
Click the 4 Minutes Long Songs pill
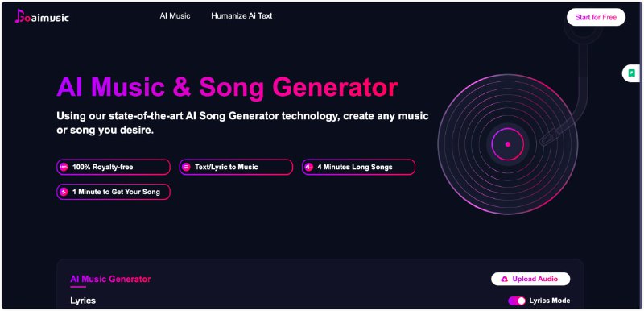click(x=358, y=168)
